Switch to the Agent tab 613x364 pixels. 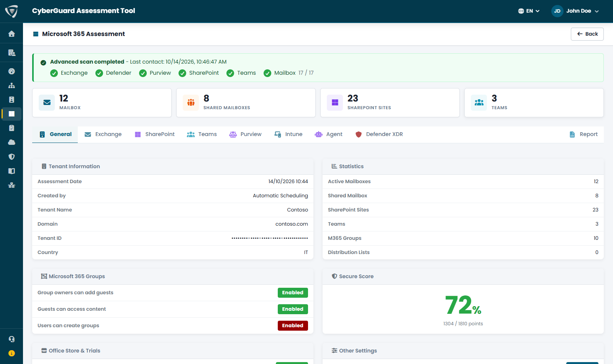tap(328, 134)
